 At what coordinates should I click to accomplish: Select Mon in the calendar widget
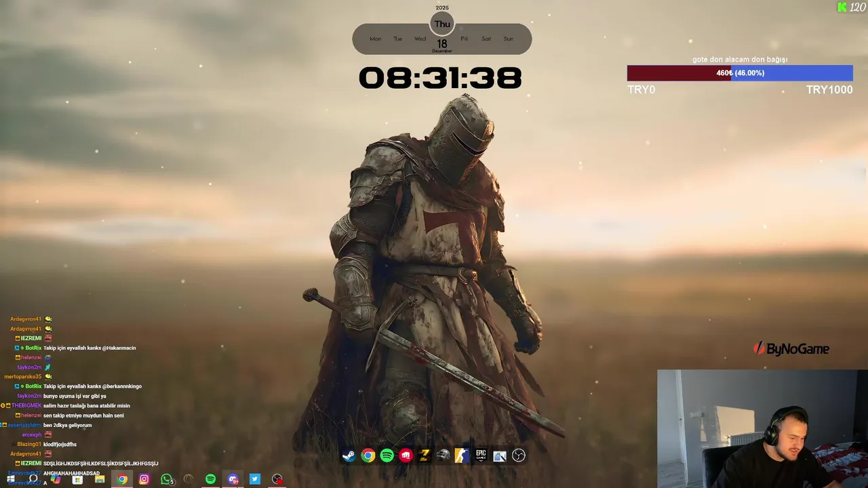(x=376, y=39)
